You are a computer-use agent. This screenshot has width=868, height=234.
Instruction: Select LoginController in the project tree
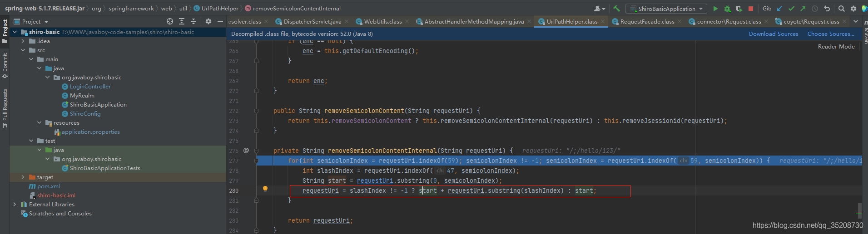click(x=90, y=87)
